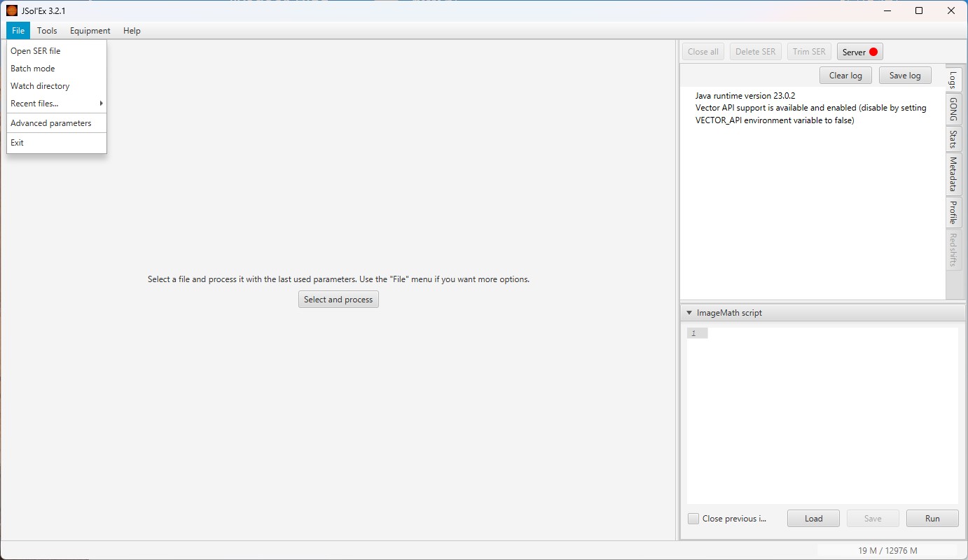Open the Help menu
Viewport: 968px width, 560px height.
coord(132,31)
